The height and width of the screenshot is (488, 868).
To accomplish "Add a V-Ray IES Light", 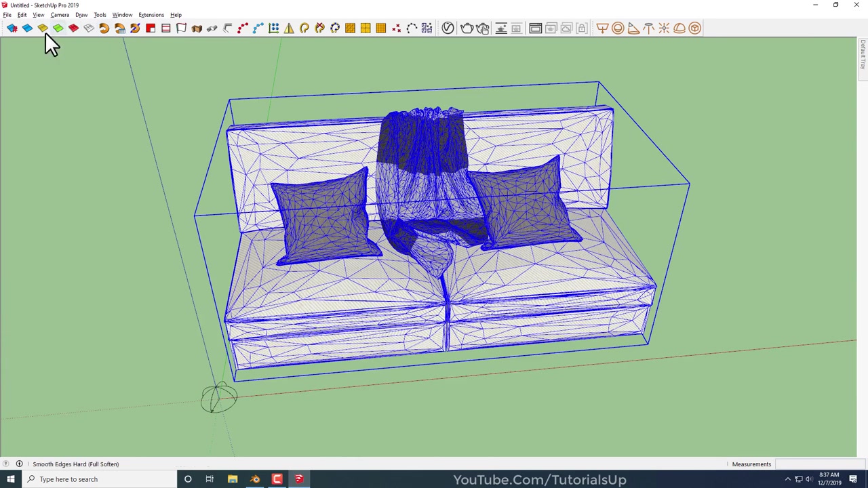I will [x=648, y=28].
